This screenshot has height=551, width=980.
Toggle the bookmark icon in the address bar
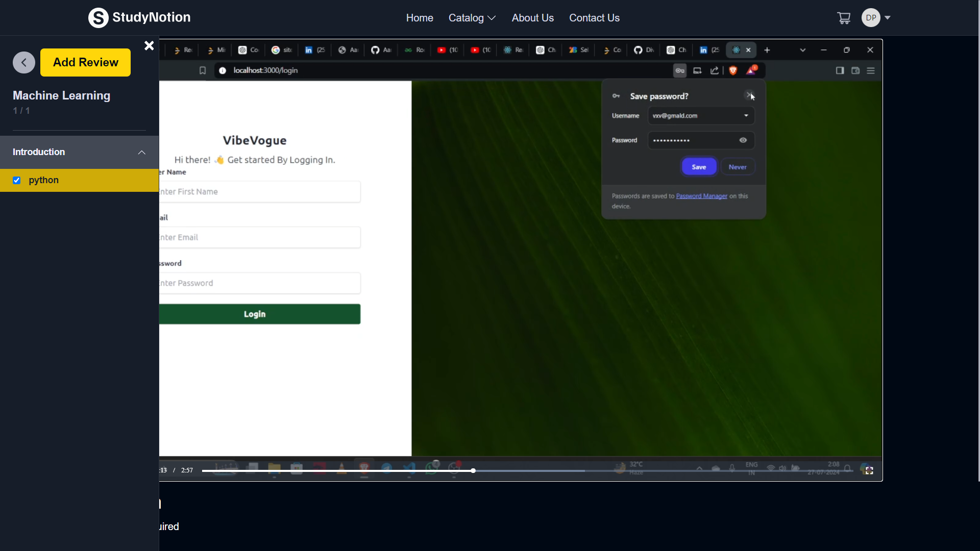(203, 70)
